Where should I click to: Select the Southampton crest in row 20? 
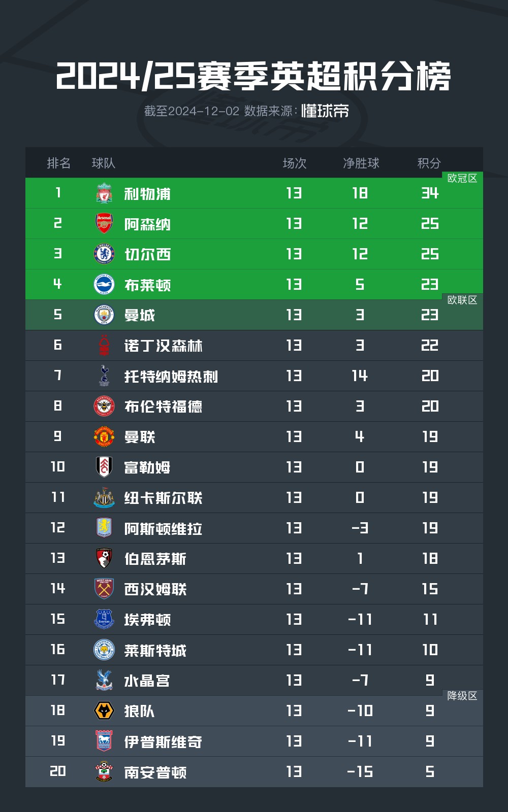(104, 771)
